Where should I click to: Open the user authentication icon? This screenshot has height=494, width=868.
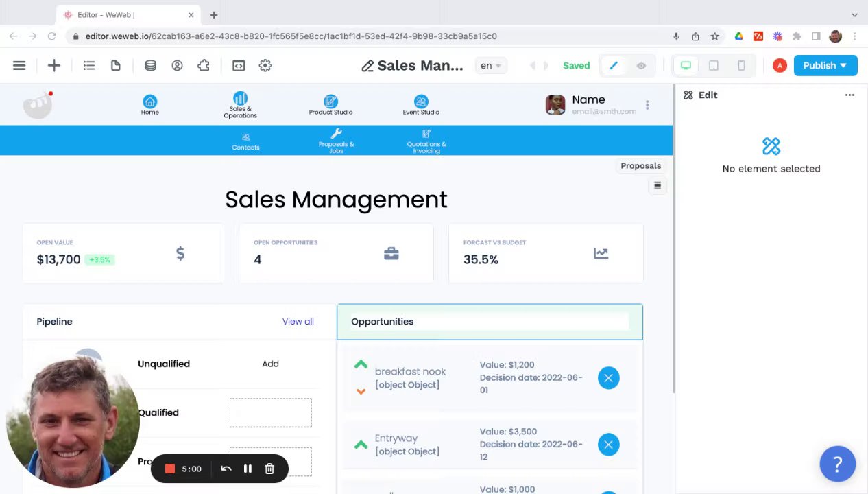coord(178,66)
